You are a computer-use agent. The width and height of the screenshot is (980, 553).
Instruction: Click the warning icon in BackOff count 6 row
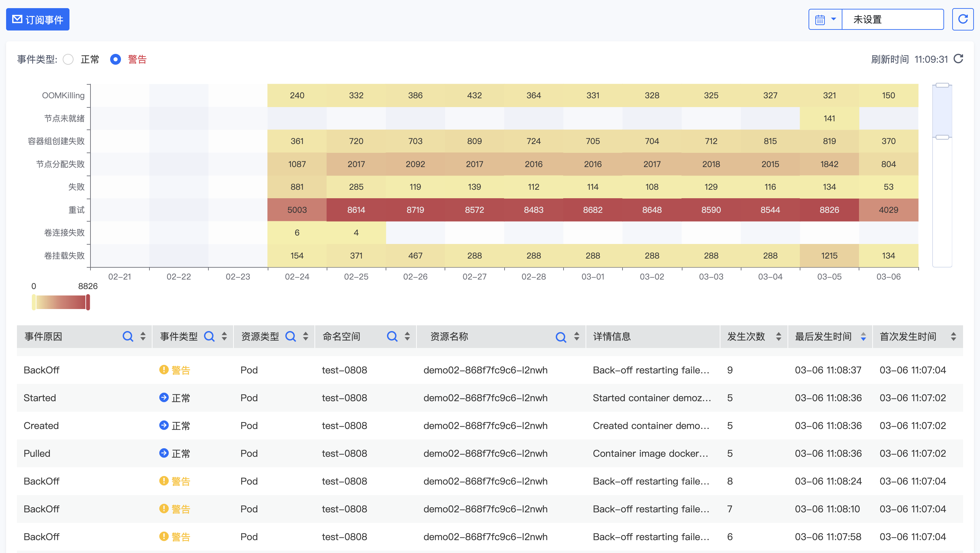[164, 536]
